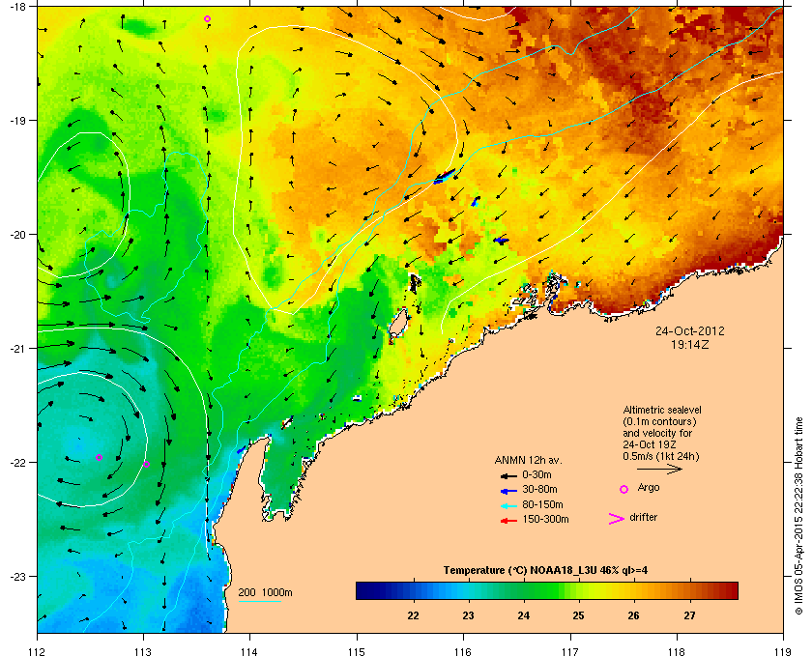The image size is (812, 657).
Task: Click the cyan 200/1000m isobath line sample
Action: click(x=259, y=602)
